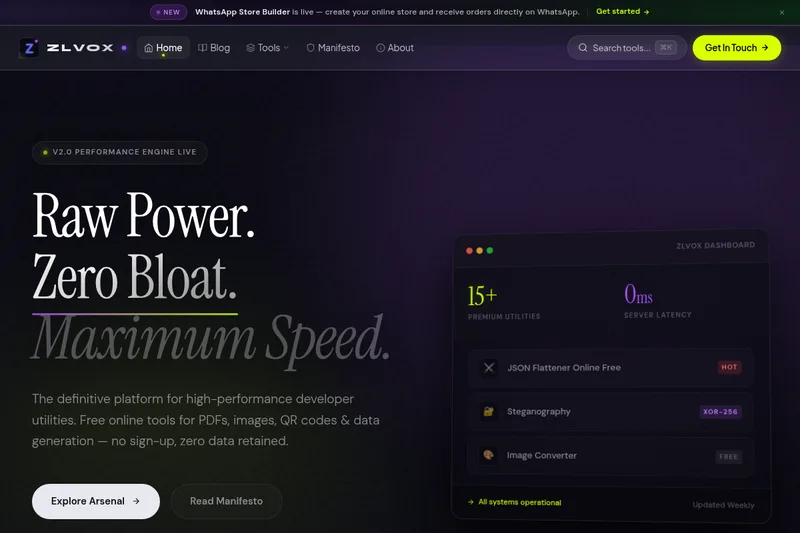This screenshot has height=533, width=800.
Task: Click the Search tools field
Action: point(627,48)
